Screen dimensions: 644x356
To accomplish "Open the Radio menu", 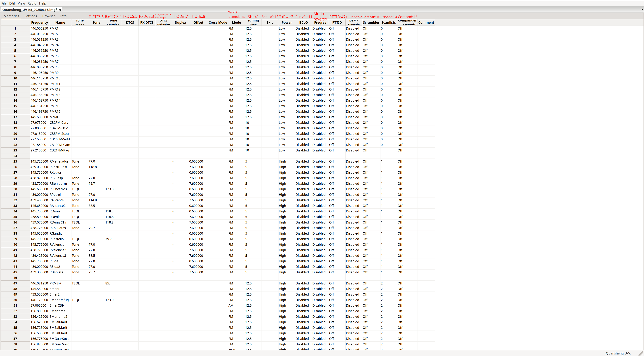I will pyautogui.click(x=32, y=3).
